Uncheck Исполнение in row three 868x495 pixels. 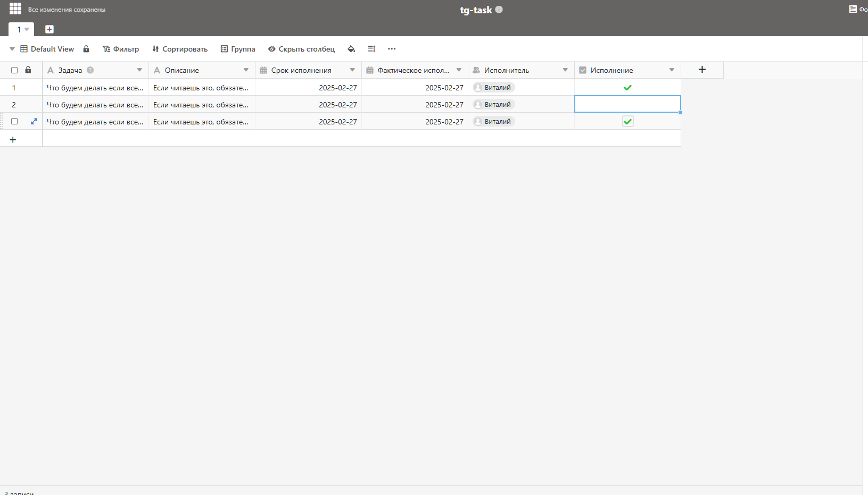pyautogui.click(x=628, y=121)
